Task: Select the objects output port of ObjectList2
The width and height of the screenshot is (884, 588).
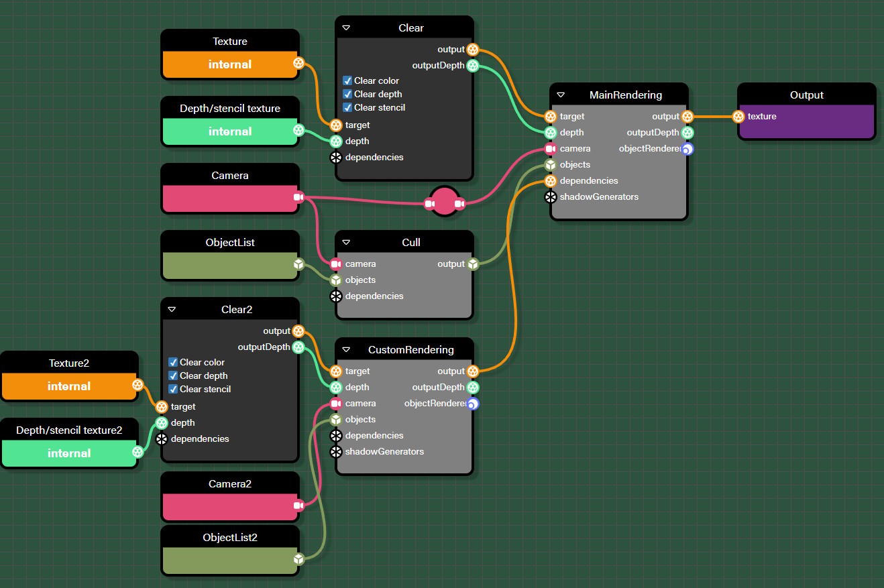Action: click(x=298, y=559)
